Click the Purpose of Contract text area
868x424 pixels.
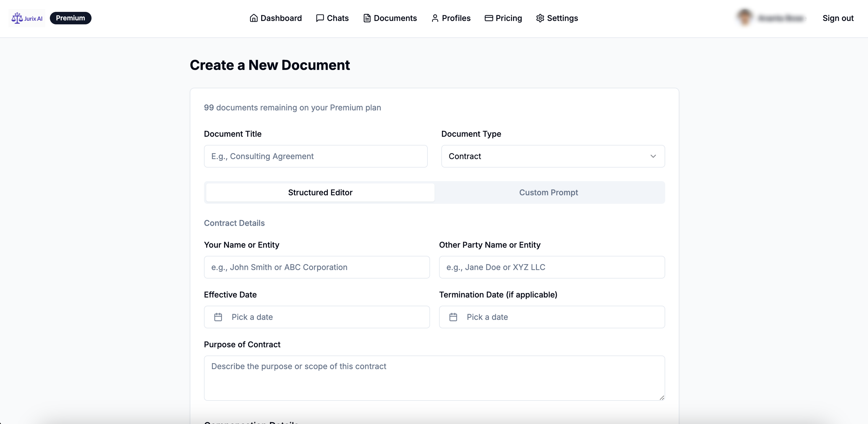click(434, 378)
